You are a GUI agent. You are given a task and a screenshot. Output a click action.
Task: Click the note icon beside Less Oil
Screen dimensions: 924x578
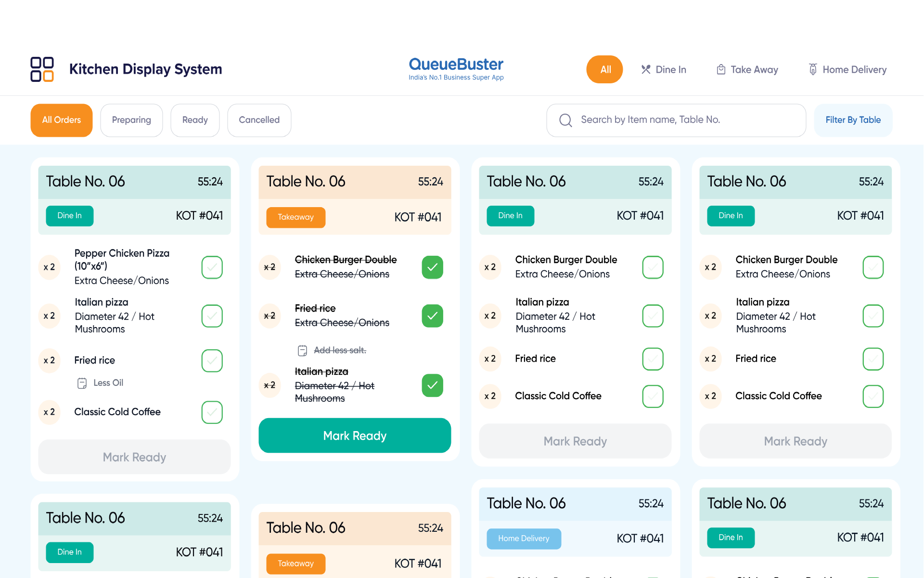tap(82, 383)
